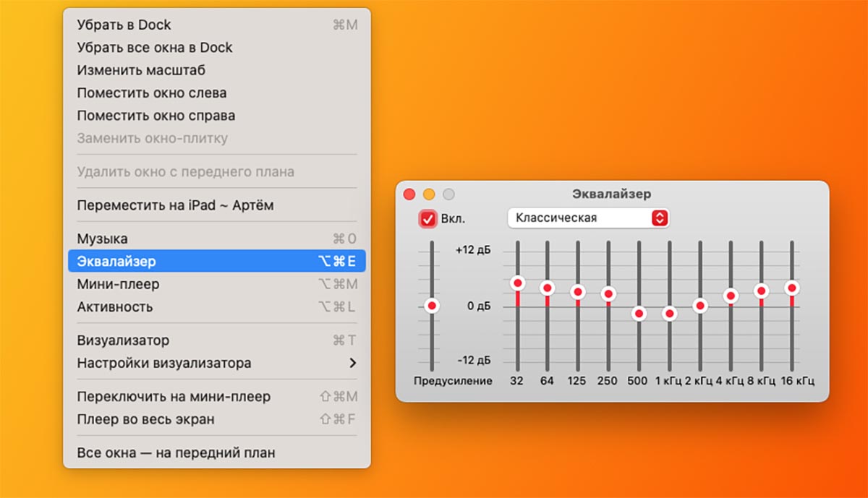This screenshot has height=498, width=868.
Task: Click the 64 Hz band slider knob
Action: tap(548, 288)
